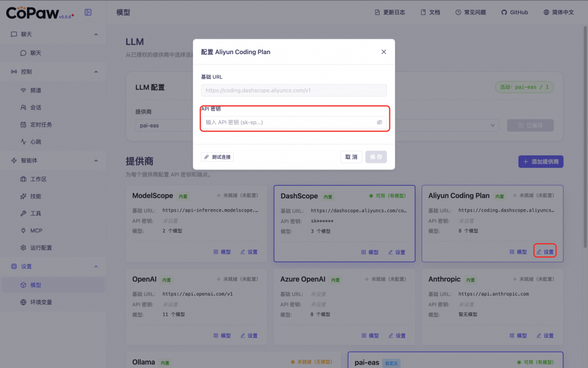Open the GitHub link in header
Viewport: 588px width, 368px height.
click(514, 12)
